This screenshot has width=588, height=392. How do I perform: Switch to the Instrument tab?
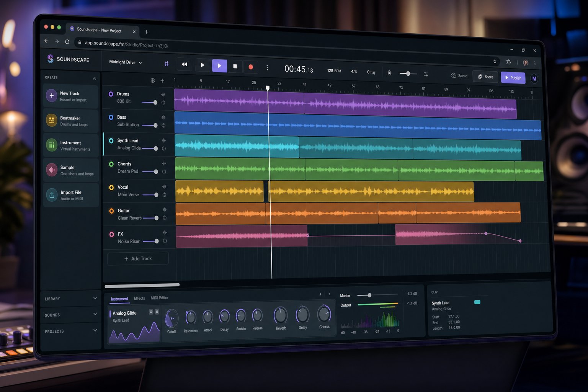pos(119,299)
